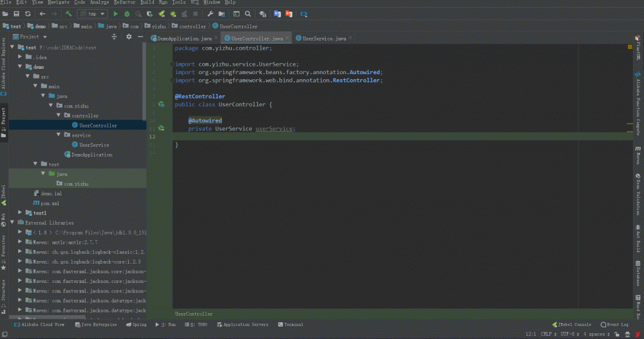The height and width of the screenshot is (339, 644).
Task: Open Settings via the wrench icon
Action: (x=211, y=14)
